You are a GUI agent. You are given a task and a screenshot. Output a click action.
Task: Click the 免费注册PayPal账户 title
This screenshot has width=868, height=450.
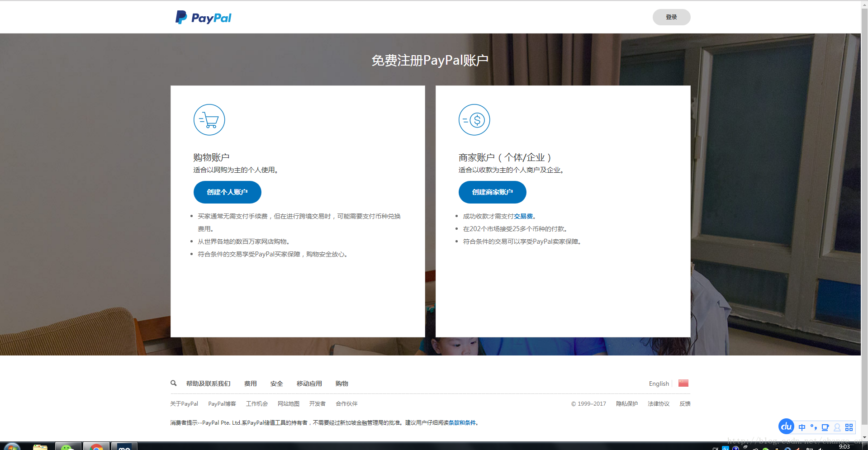pyautogui.click(x=430, y=60)
